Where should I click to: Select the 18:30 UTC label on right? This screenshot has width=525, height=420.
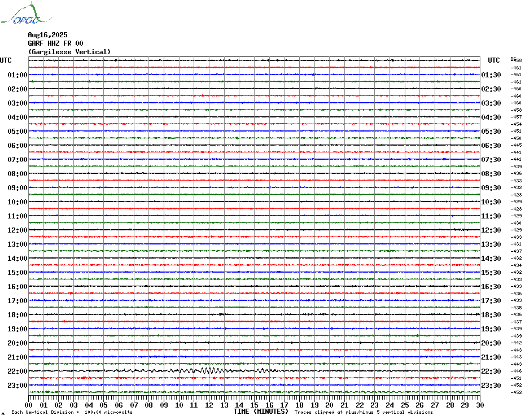(x=491, y=315)
